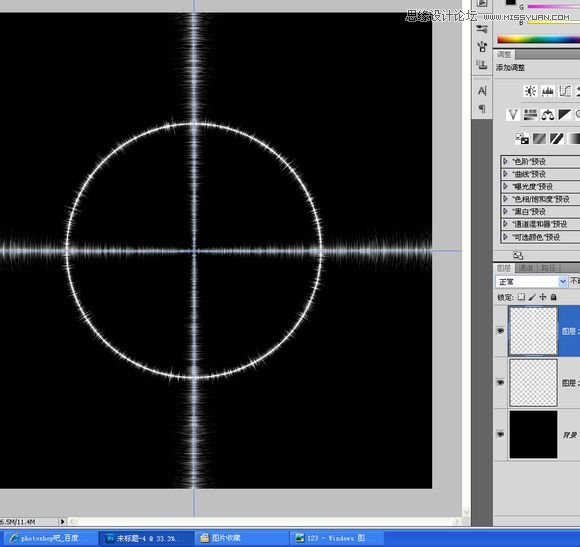This screenshot has width=580, height=547.
Task: Add a Levels adjustment layer
Action: 547,91
